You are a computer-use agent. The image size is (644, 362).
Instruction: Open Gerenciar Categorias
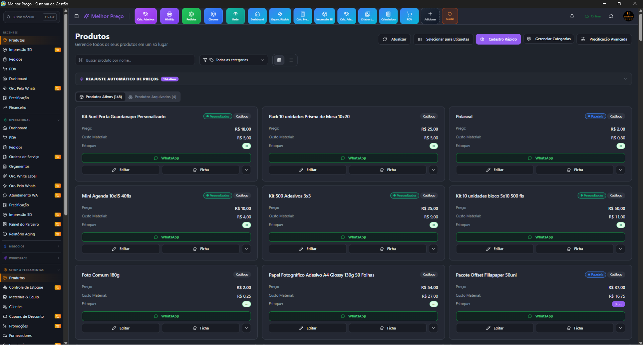coord(549,39)
